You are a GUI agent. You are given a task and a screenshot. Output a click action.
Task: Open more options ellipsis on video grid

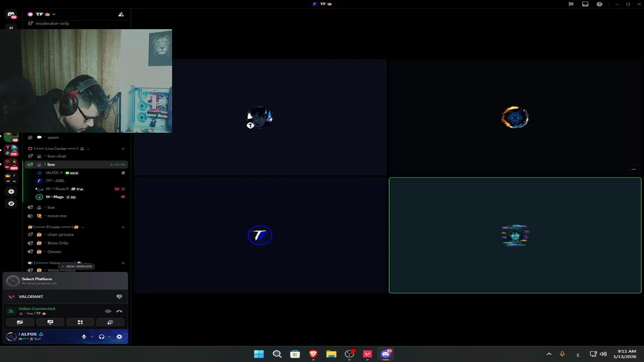(x=633, y=169)
